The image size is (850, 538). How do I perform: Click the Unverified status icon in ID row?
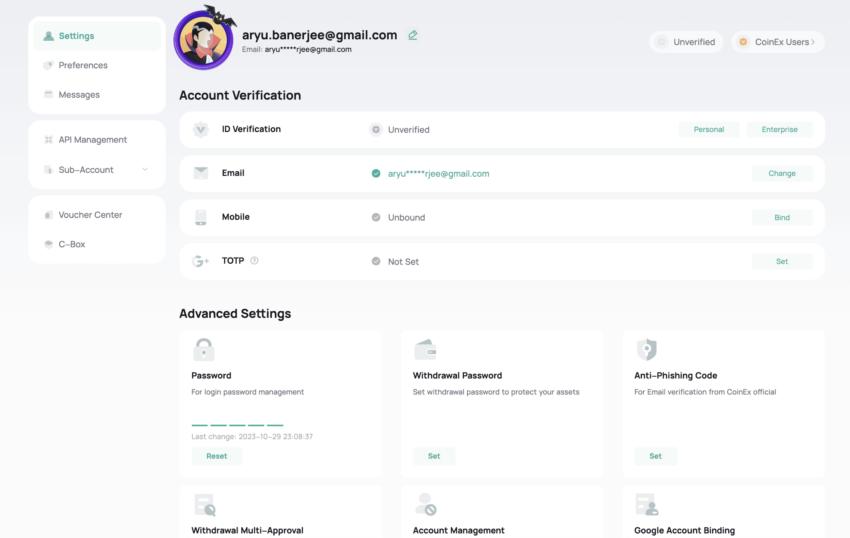(x=376, y=130)
